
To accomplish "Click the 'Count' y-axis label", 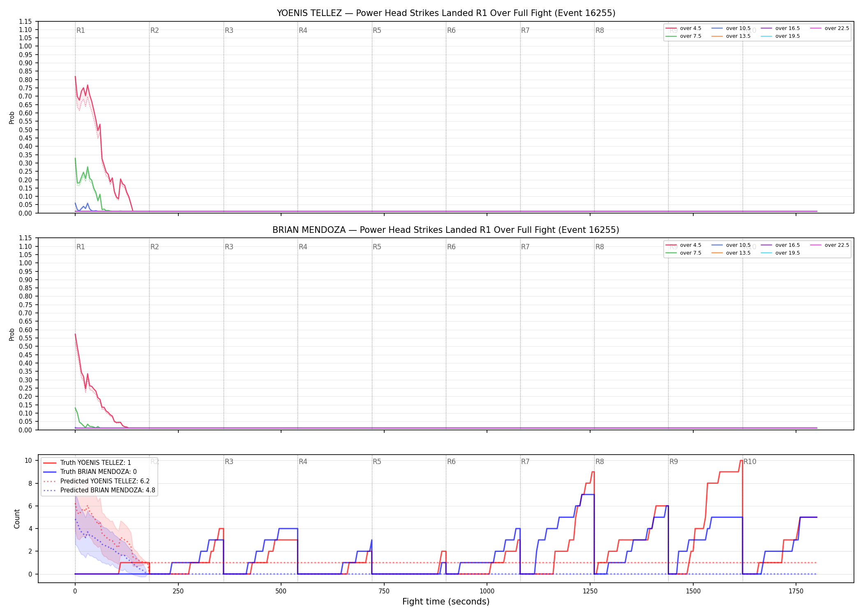I will click(x=17, y=519).
